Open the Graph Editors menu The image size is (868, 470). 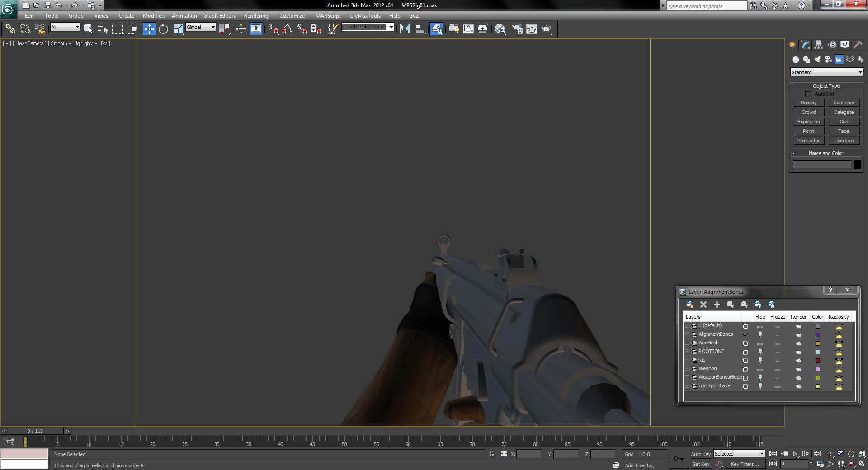click(x=219, y=16)
